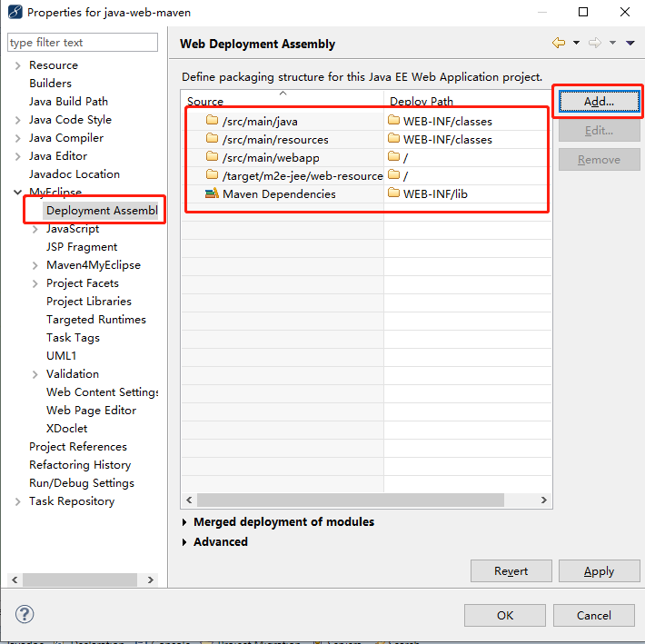Expand Merged deployment of modules section
The width and height of the screenshot is (645, 644).
click(185, 522)
